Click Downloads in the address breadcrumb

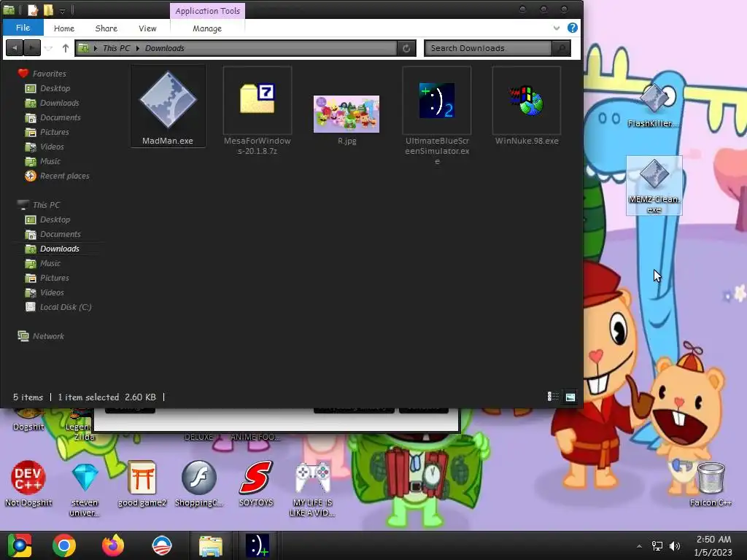point(164,48)
